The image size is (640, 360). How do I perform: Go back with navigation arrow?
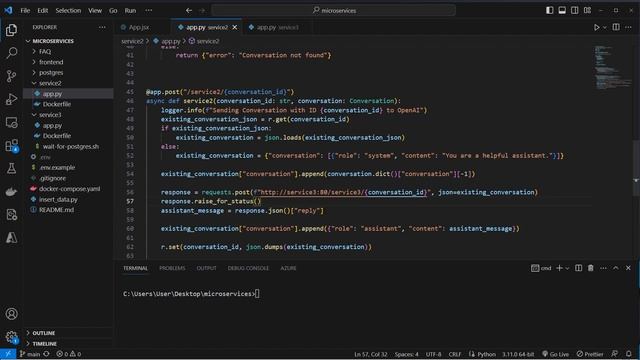(189, 11)
